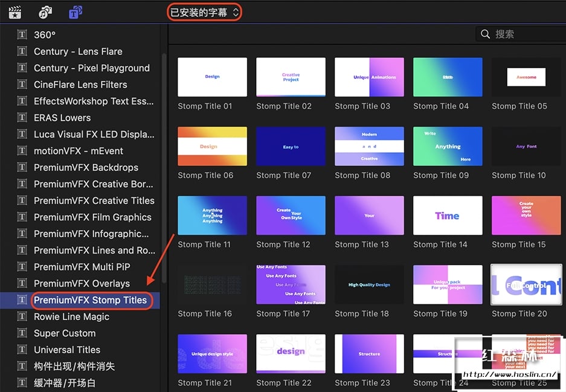Select the 360° titles category
The image size is (566, 392).
pos(80,34)
